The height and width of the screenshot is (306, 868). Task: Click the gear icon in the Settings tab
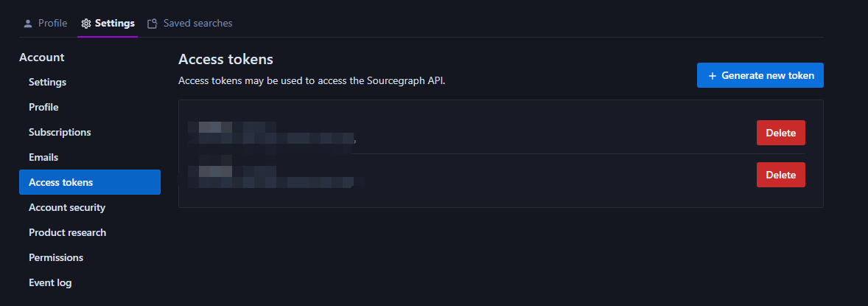coord(85,24)
